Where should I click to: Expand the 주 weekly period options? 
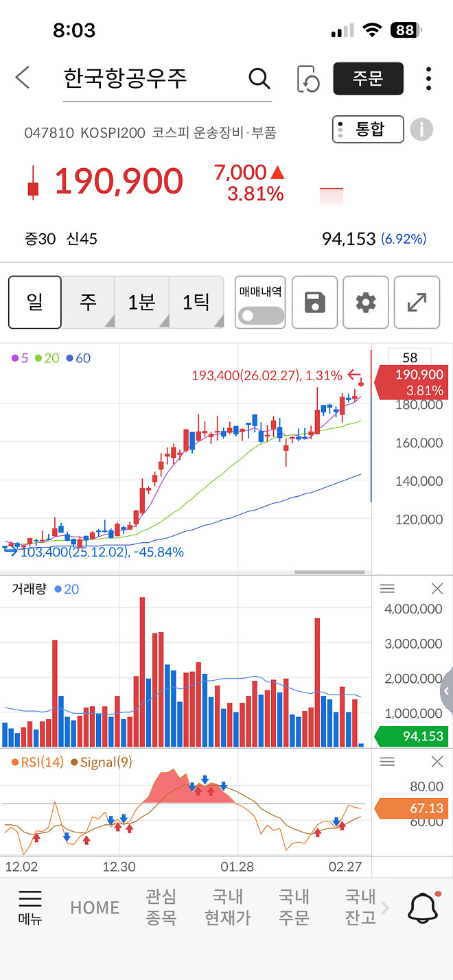tap(88, 302)
